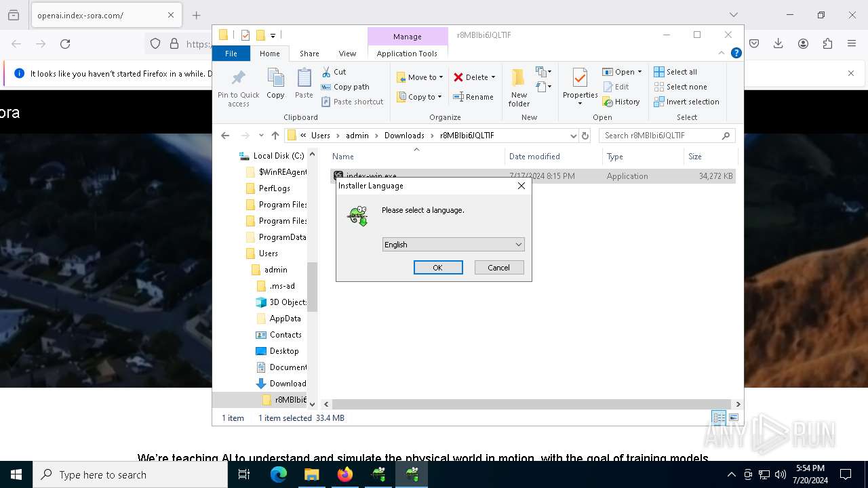
Task: Create a New folder
Action: [x=519, y=87]
